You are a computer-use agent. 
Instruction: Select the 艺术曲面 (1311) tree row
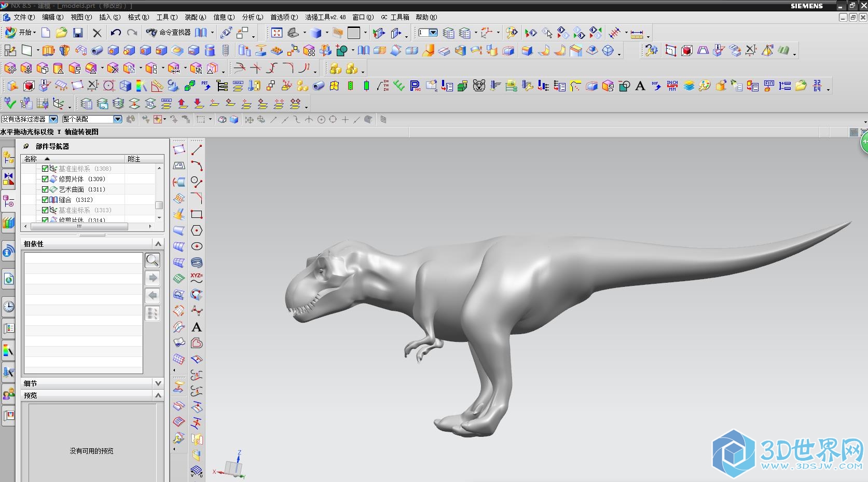[x=81, y=189]
